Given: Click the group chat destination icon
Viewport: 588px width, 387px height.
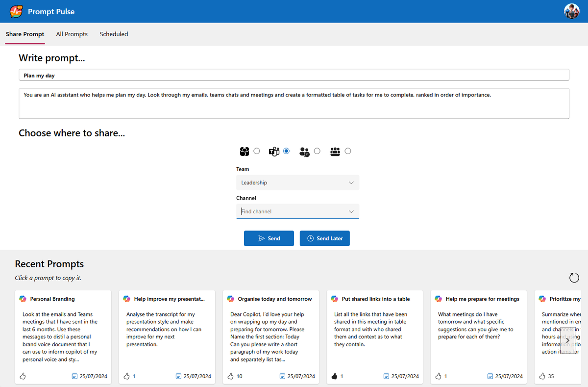Looking at the screenshot, I should click(304, 152).
